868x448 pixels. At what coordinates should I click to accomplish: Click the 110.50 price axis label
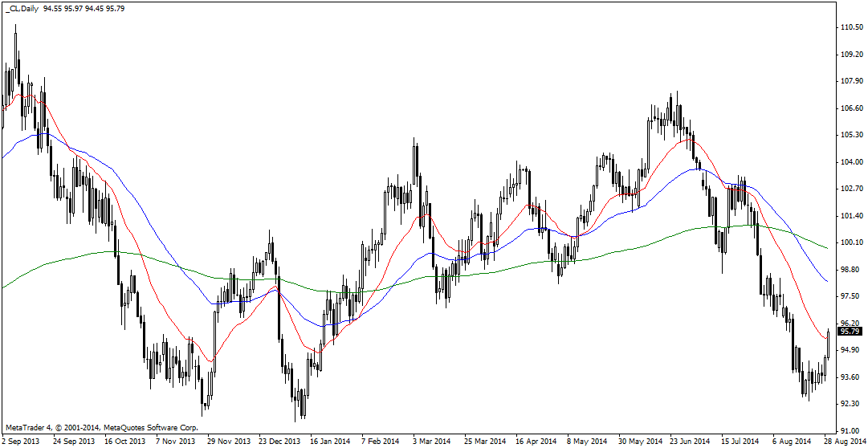pos(851,27)
